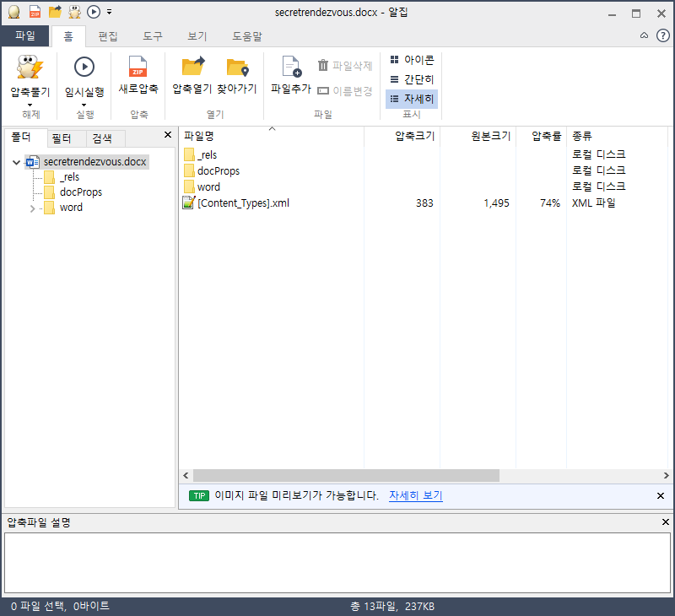The image size is (675, 616).
Task: Close the folder side panel
Action: [x=168, y=135]
